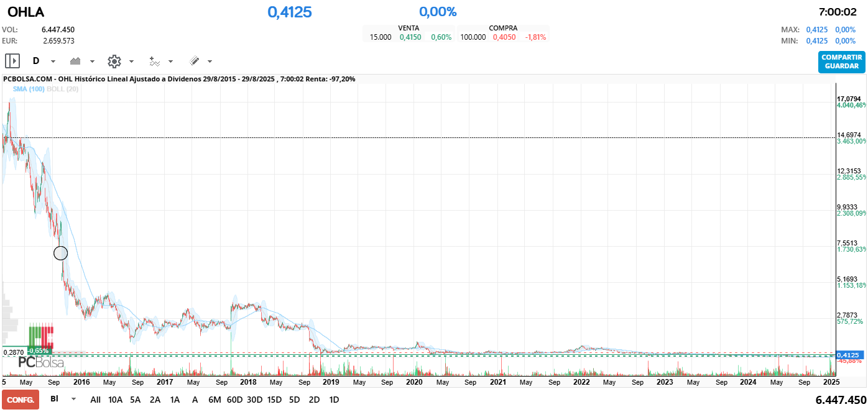
Task: Select the 2D time range
Action: (314, 400)
